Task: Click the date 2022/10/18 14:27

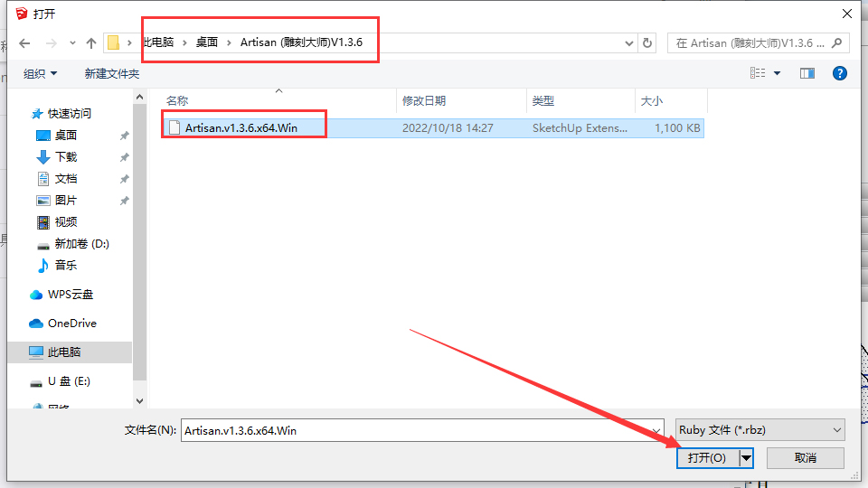Action: tap(448, 127)
